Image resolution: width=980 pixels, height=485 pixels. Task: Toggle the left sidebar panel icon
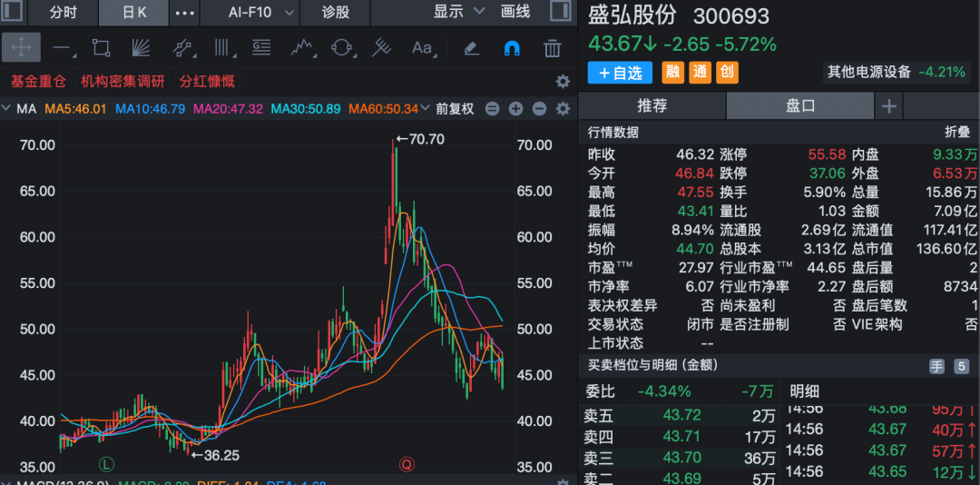(11, 11)
